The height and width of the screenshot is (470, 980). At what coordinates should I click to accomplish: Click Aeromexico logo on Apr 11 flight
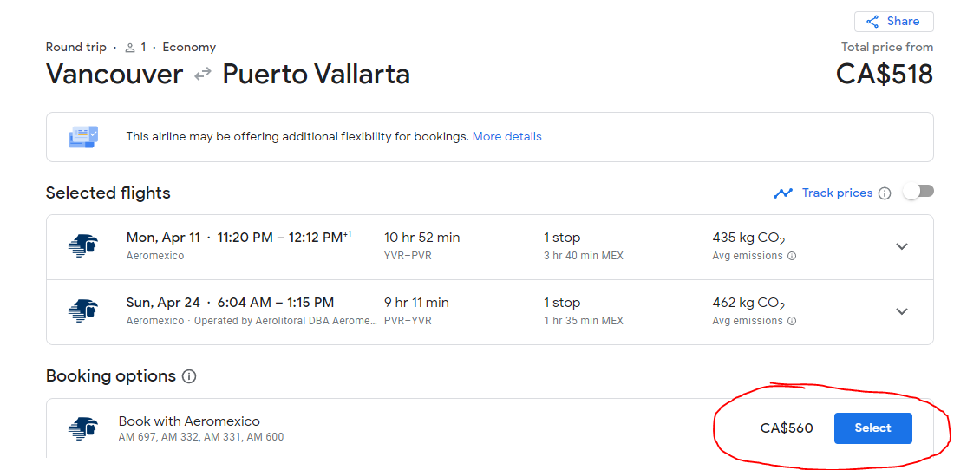point(83,246)
